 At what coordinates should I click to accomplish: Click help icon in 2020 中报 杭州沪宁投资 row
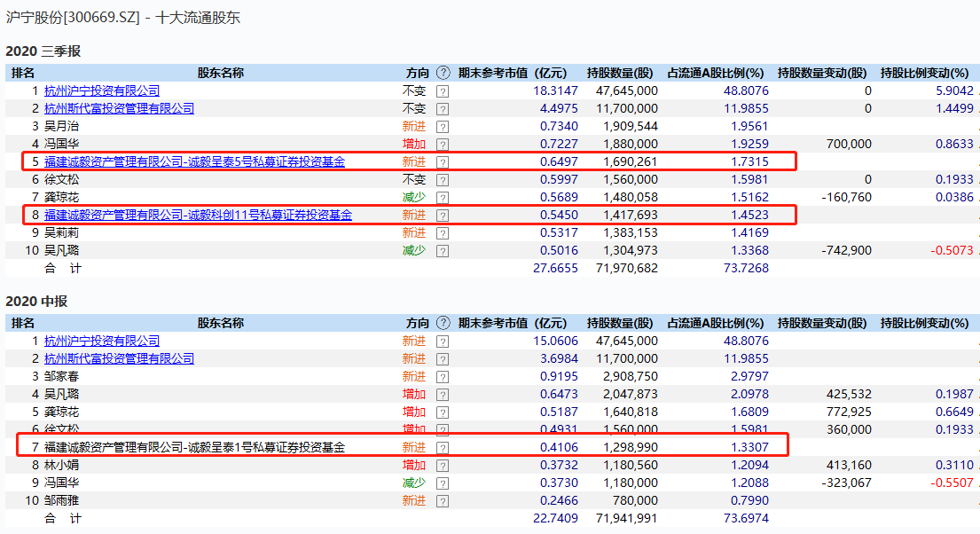point(443,342)
